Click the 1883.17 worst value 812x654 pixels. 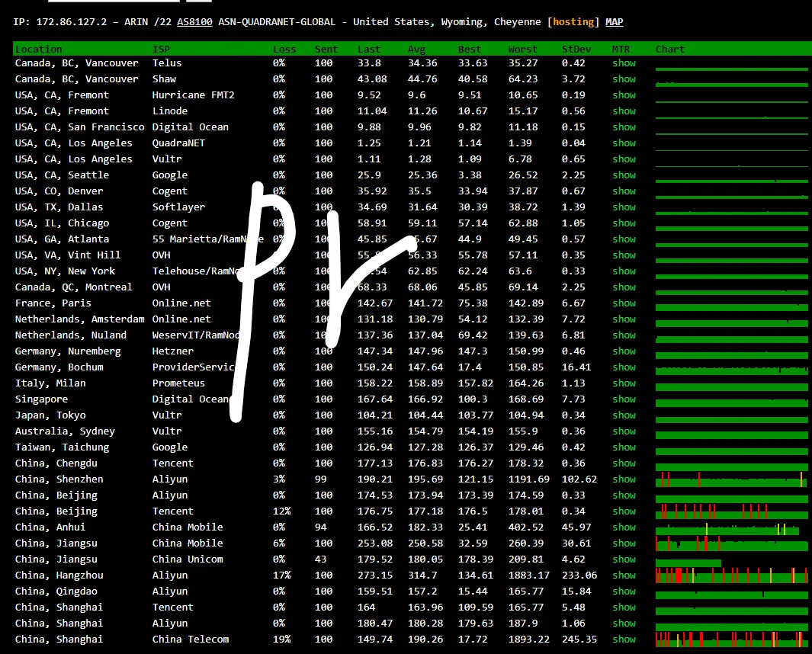click(x=528, y=575)
